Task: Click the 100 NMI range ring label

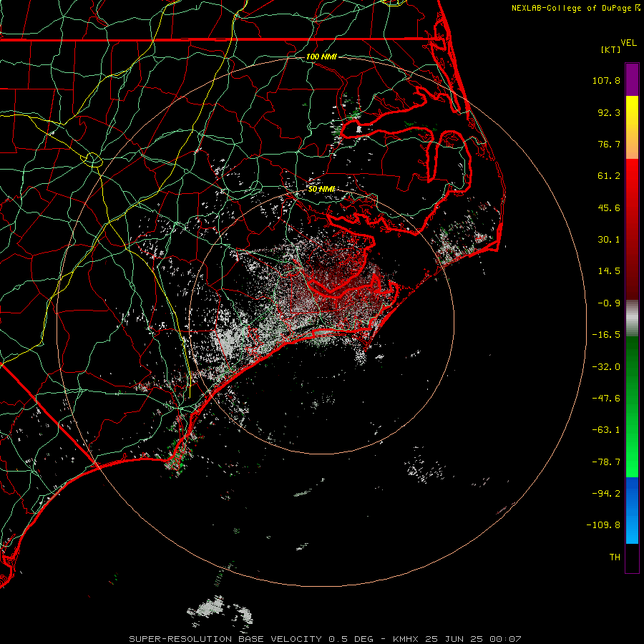Action: pos(321,57)
